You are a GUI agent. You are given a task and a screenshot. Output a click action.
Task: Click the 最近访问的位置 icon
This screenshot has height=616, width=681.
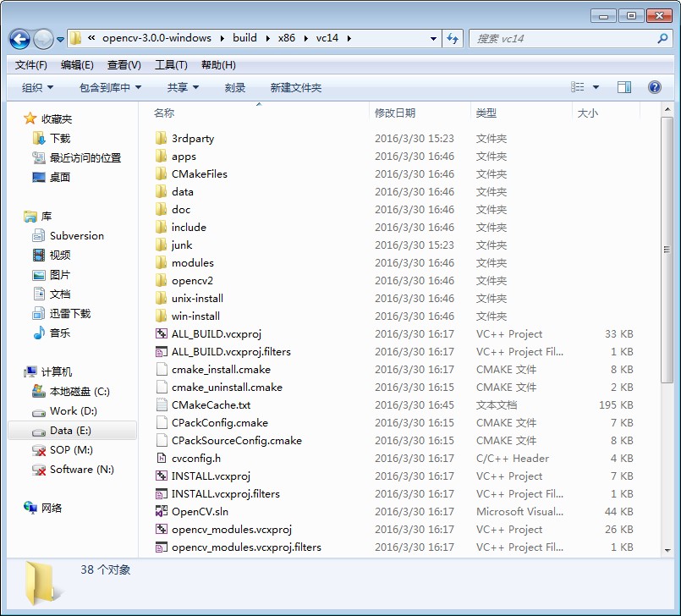39,157
